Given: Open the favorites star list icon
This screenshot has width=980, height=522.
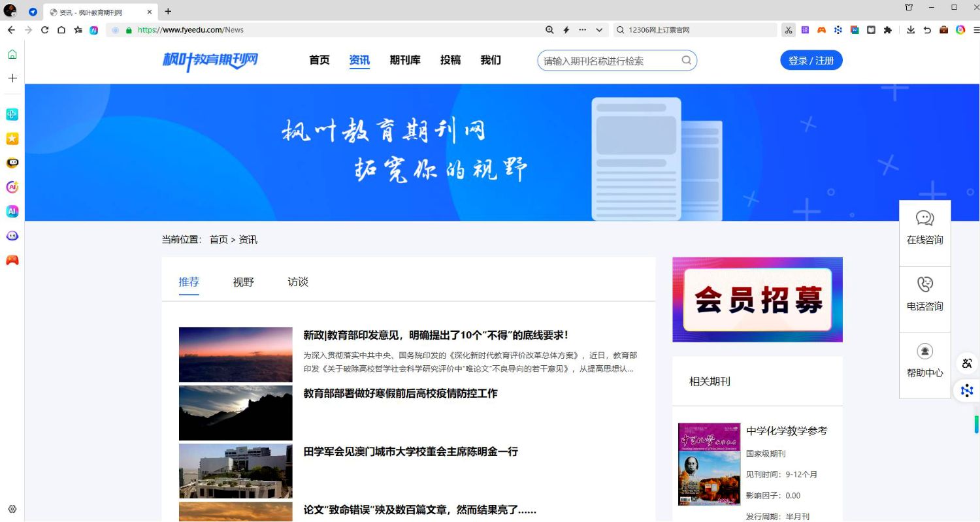Looking at the screenshot, I should tap(78, 29).
